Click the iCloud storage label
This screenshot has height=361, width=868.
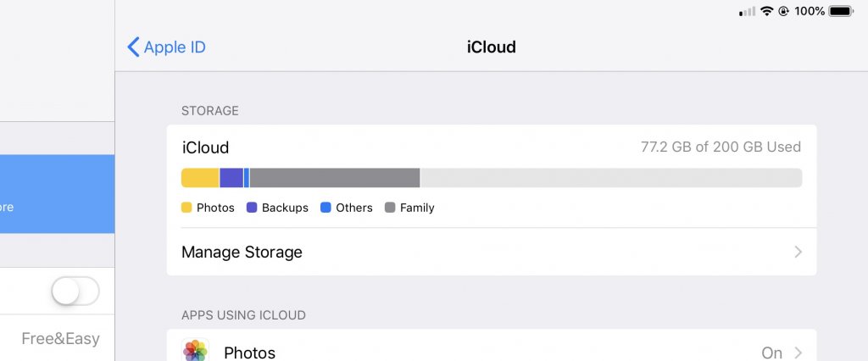(205, 147)
